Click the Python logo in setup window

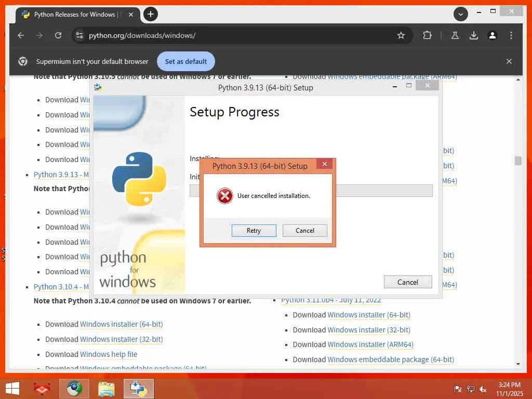click(x=139, y=179)
